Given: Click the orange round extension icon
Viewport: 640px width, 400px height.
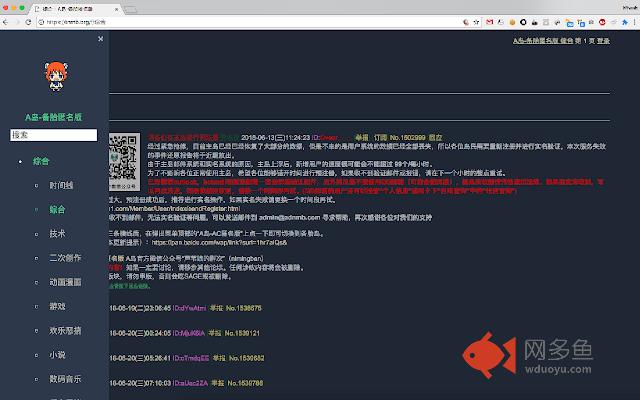Looking at the screenshot, I should point(512,22).
